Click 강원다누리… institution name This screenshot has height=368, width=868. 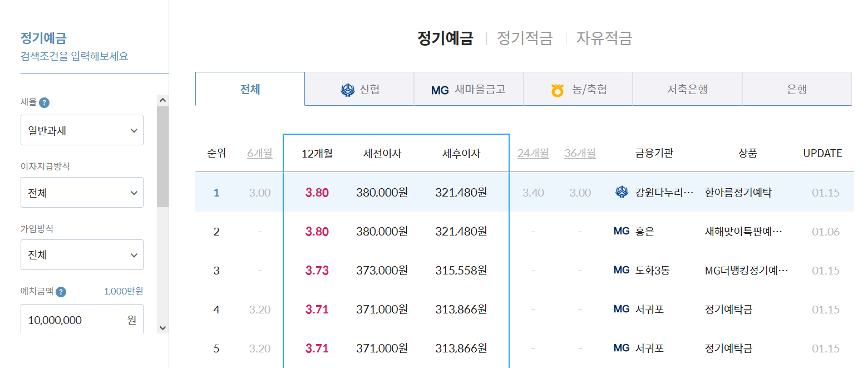(x=664, y=193)
